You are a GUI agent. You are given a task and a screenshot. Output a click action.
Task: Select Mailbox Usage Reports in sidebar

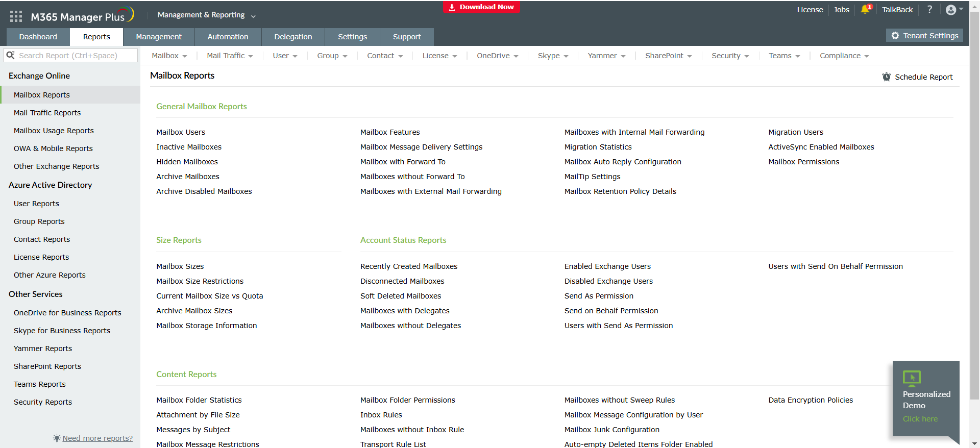[x=54, y=131]
